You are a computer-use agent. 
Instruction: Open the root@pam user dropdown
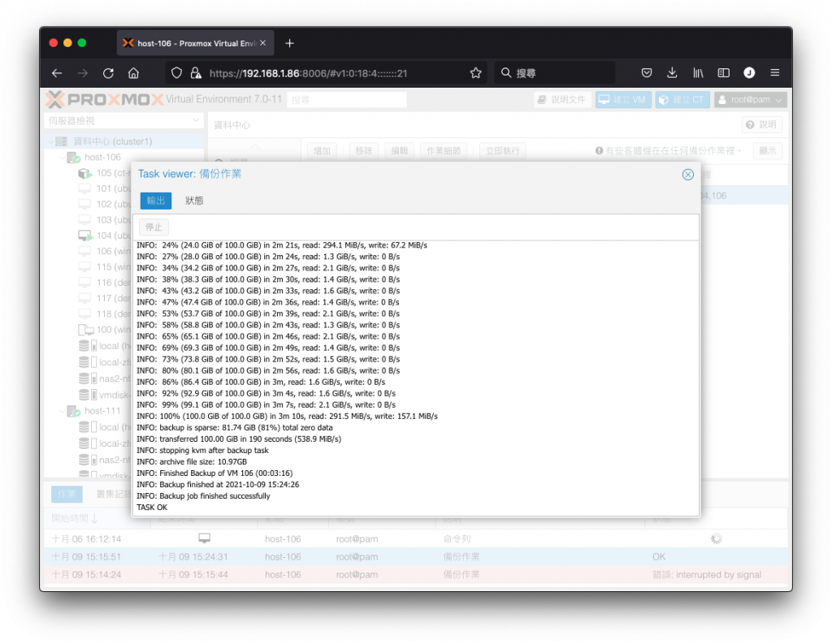[x=750, y=100]
